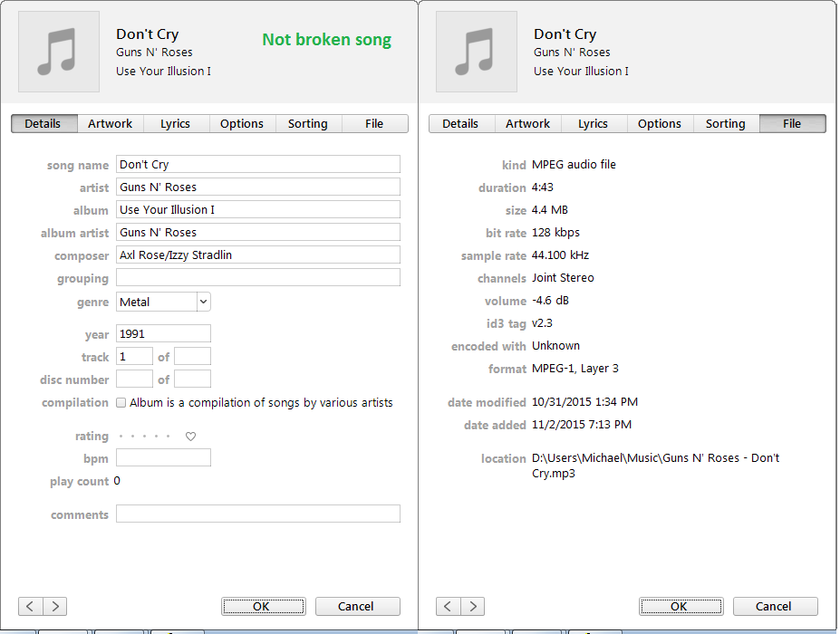Go to next song in right dialog

(472, 606)
